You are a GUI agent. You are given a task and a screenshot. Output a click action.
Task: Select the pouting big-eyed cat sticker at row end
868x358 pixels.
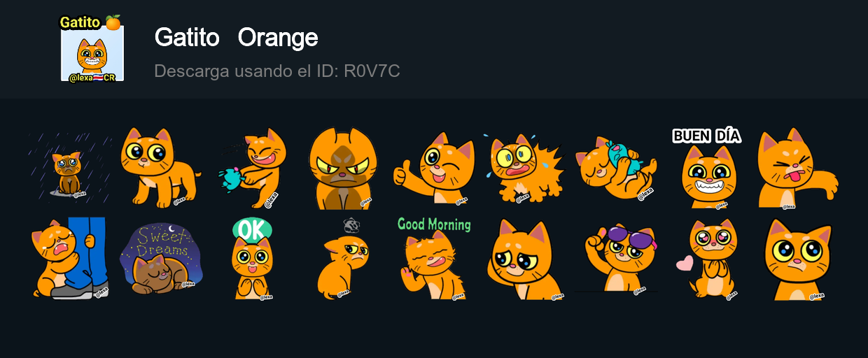coord(798,259)
